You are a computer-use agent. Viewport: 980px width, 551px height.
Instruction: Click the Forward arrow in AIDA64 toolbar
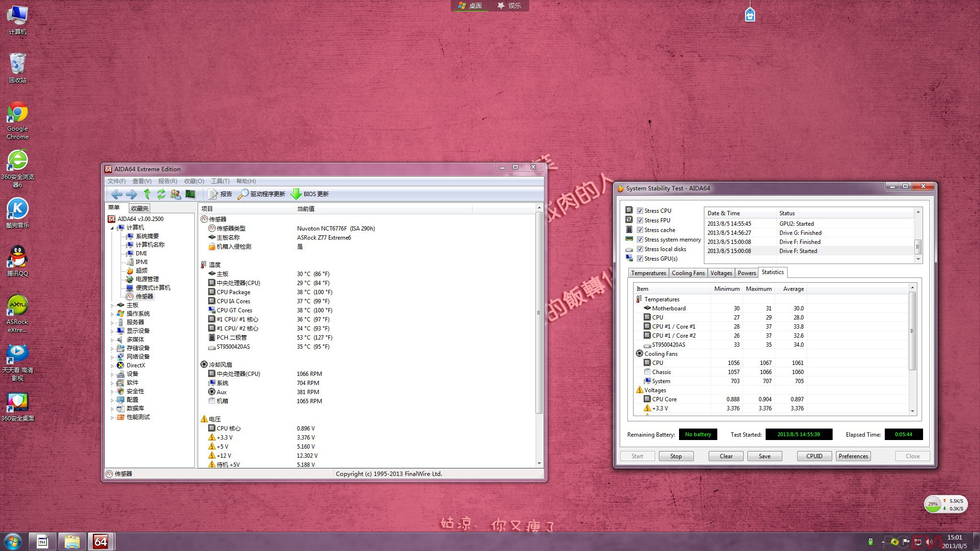click(131, 194)
